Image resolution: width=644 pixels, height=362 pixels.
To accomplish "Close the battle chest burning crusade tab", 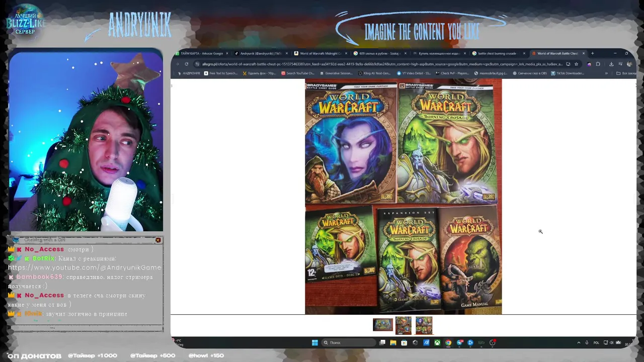I will [x=524, y=53].
